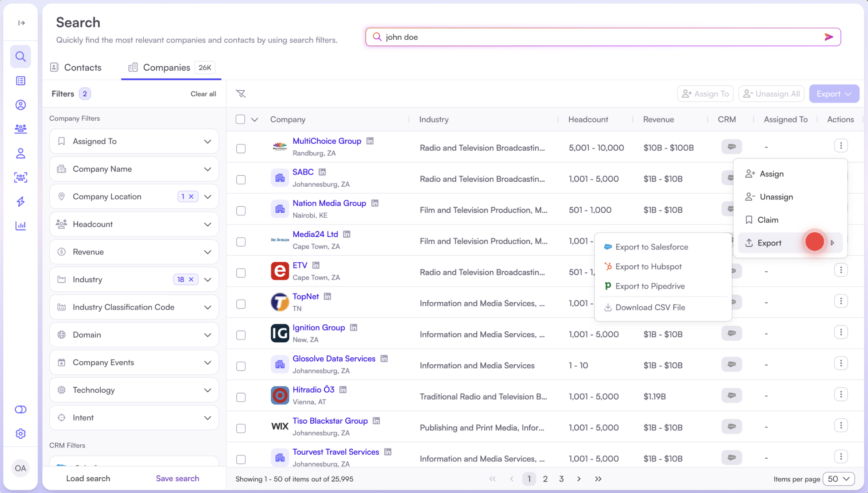Screen dimensions: 868x493
Task: Open the analytics chart sidebar icon
Action: [21, 226]
